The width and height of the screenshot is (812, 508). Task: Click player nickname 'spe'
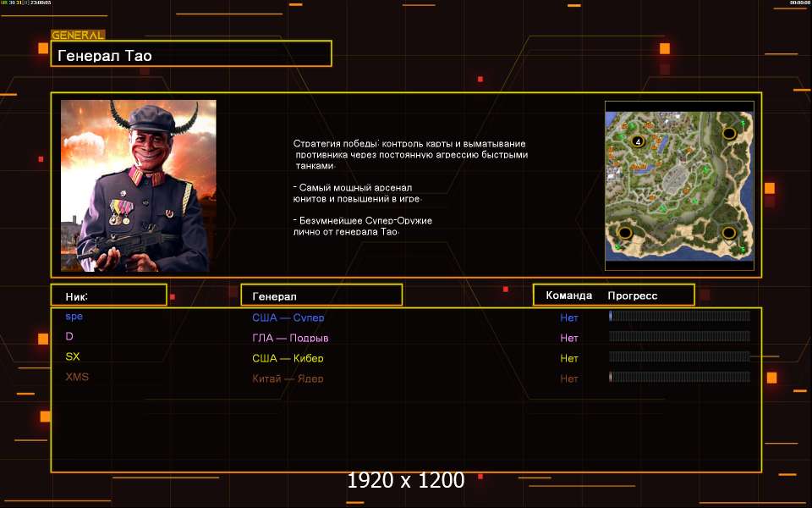point(74,316)
